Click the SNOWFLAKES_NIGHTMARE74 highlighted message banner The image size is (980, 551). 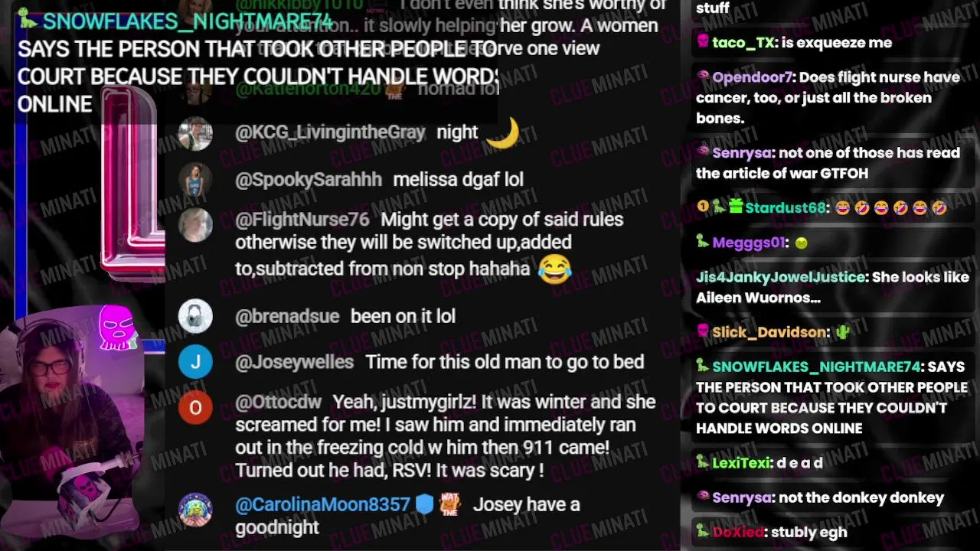pyautogui.click(x=257, y=63)
